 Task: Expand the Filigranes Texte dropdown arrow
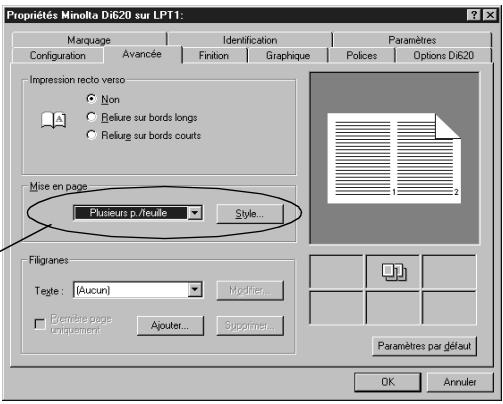pyautogui.click(x=195, y=290)
